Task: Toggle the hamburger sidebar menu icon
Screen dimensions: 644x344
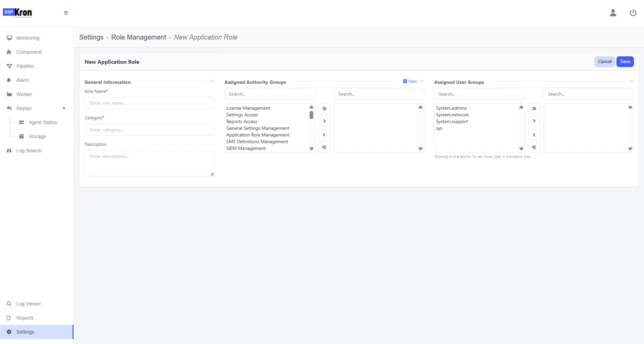Action: [x=66, y=13]
